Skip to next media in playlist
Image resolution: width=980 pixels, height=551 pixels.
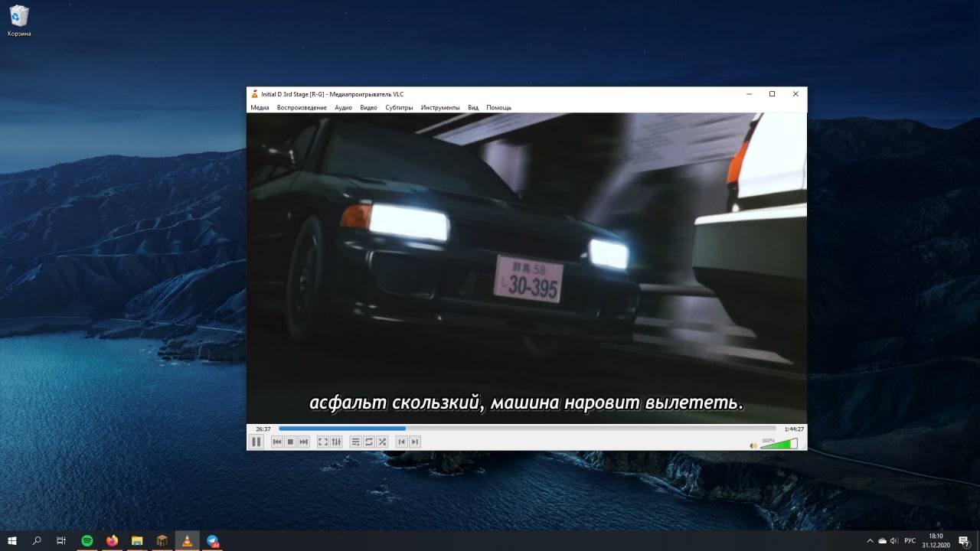coord(304,442)
